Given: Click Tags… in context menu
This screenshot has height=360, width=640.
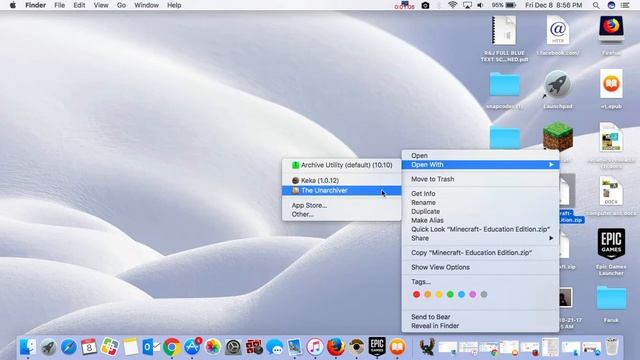Looking at the screenshot, I should (480, 282).
